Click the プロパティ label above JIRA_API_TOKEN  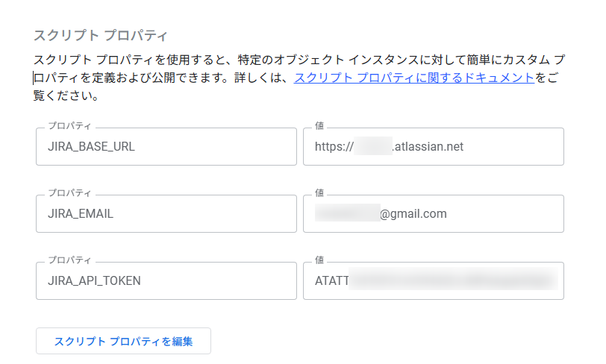coord(69,260)
